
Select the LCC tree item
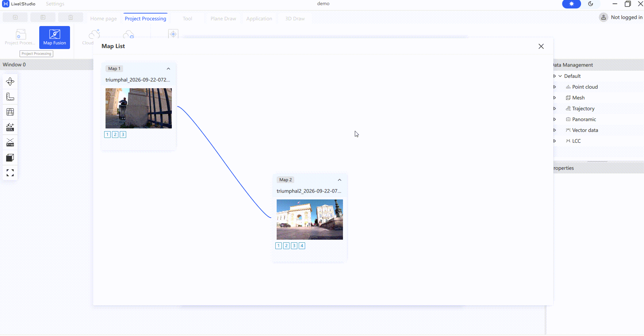(576, 141)
